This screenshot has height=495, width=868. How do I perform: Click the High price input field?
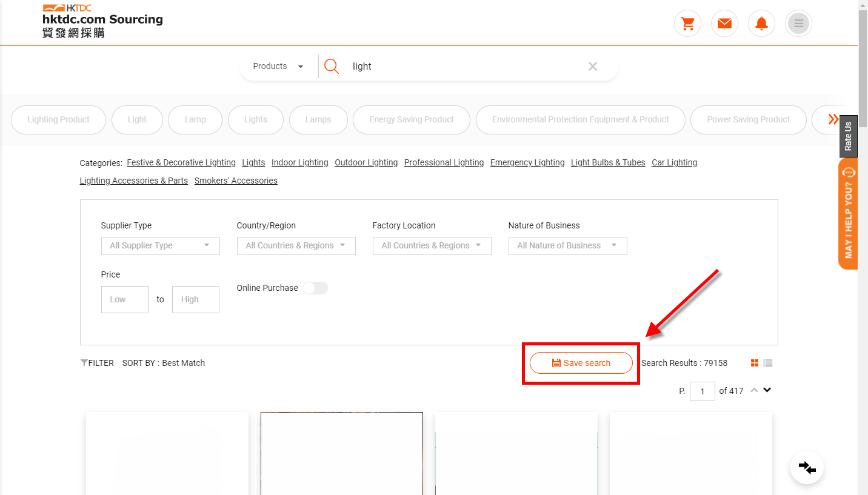click(196, 299)
